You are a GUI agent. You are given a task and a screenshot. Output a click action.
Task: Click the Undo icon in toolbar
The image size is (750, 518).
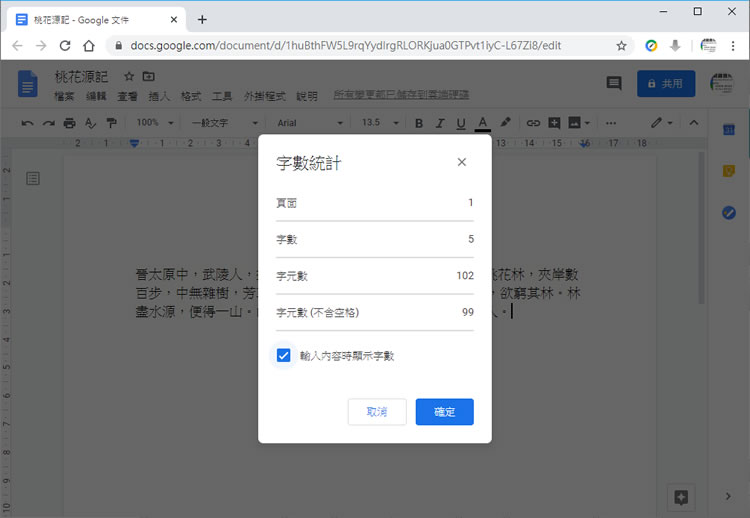27,123
